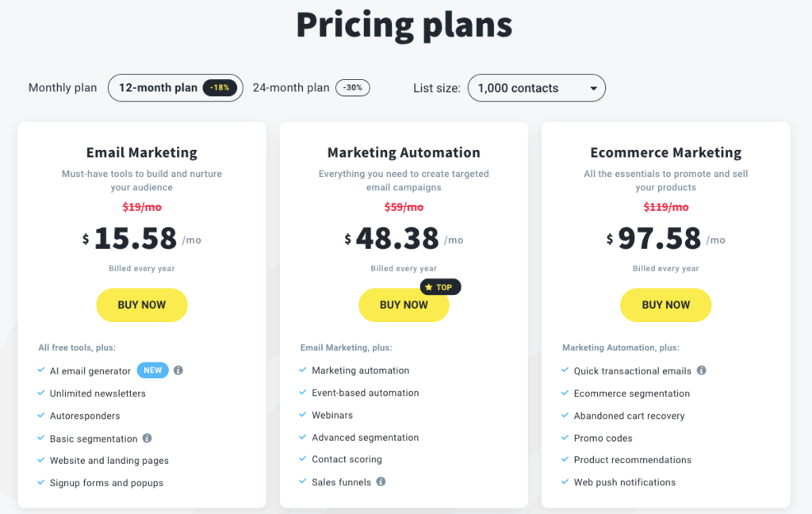812x514 pixels.
Task: Click the NEW badge on AI email generator
Action: point(153,370)
